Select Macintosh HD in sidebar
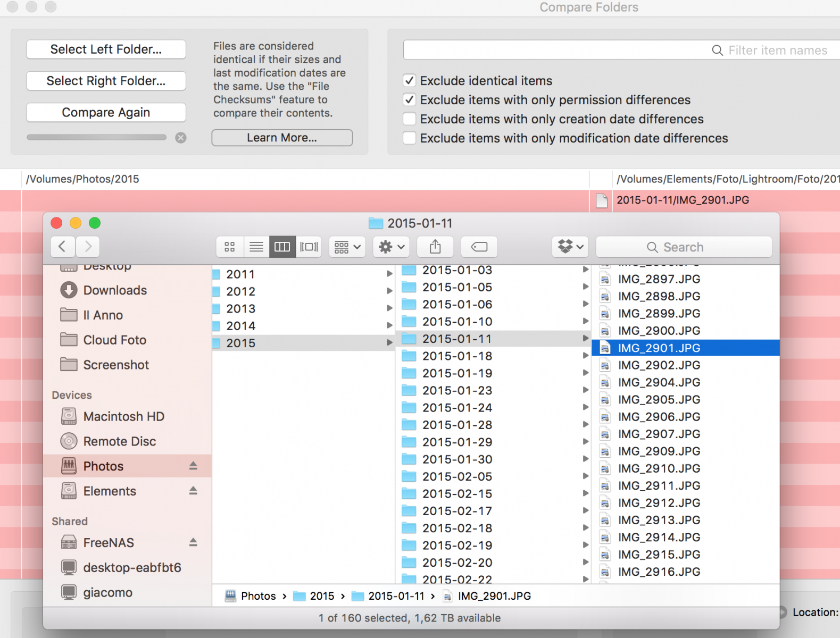The height and width of the screenshot is (638, 840). 123,417
